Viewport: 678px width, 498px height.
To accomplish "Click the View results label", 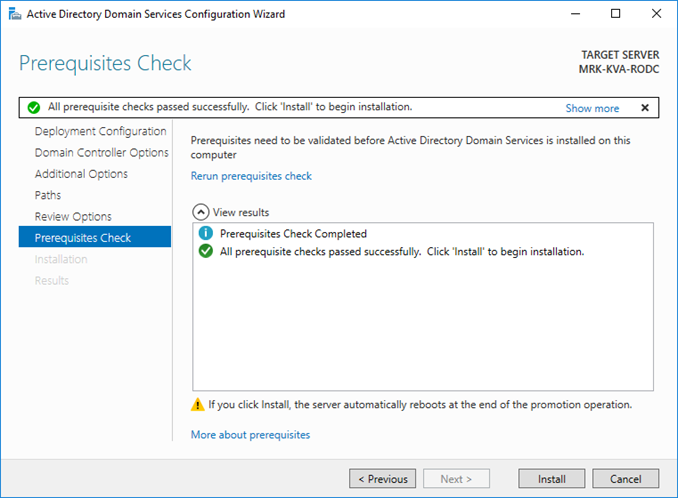I will point(241,212).
